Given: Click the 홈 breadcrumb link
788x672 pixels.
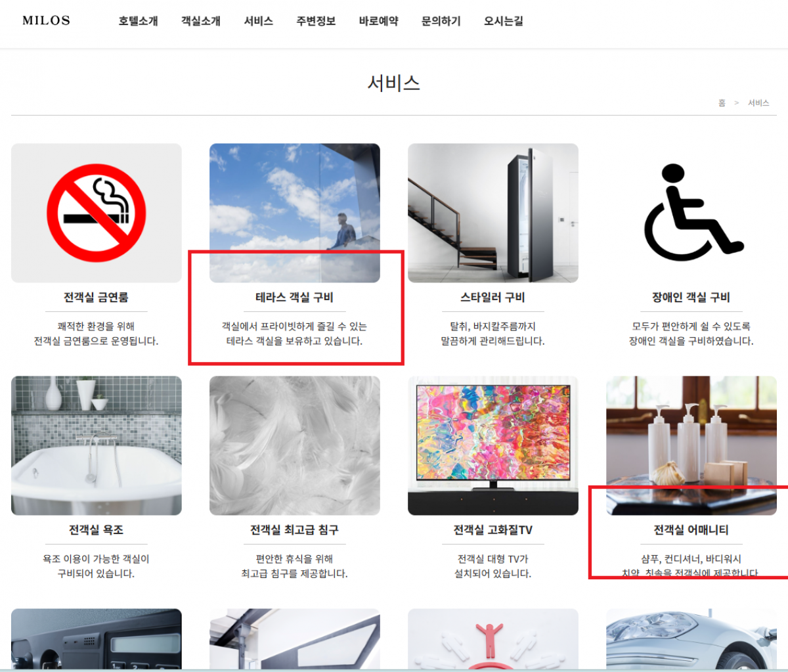Looking at the screenshot, I should pyautogui.click(x=722, y=103).
